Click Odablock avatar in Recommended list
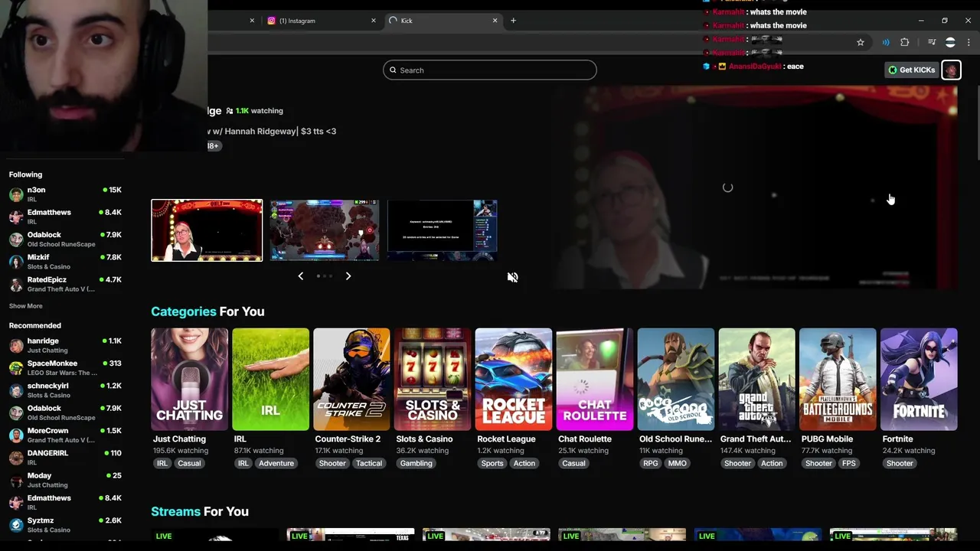 [x=16, y=413]
